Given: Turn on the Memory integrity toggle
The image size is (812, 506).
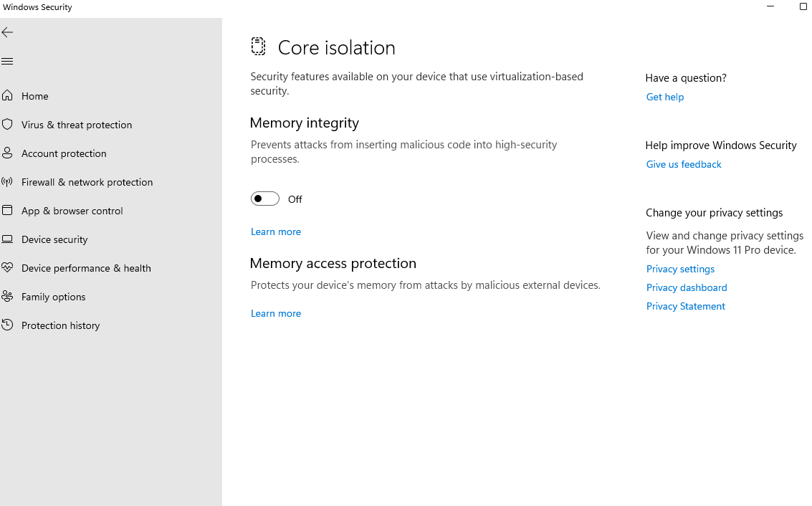Looking at the screenshot, I should coord(264,199).
